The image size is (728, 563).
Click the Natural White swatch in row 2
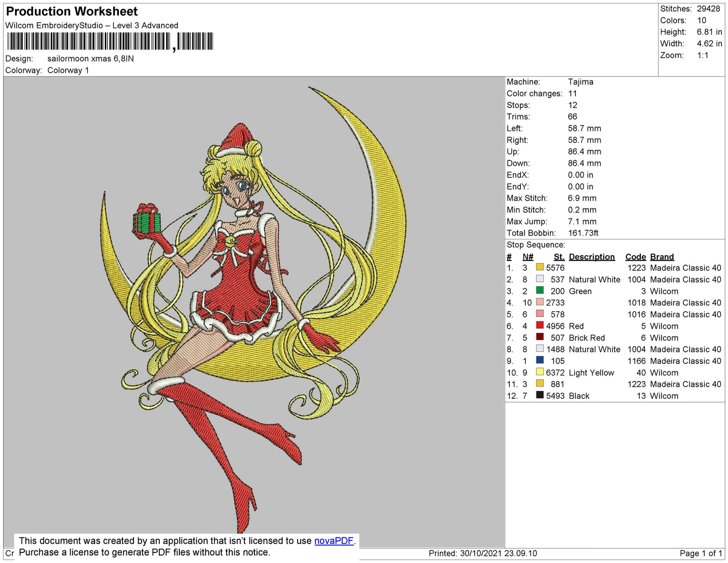(x=540, y=279)
